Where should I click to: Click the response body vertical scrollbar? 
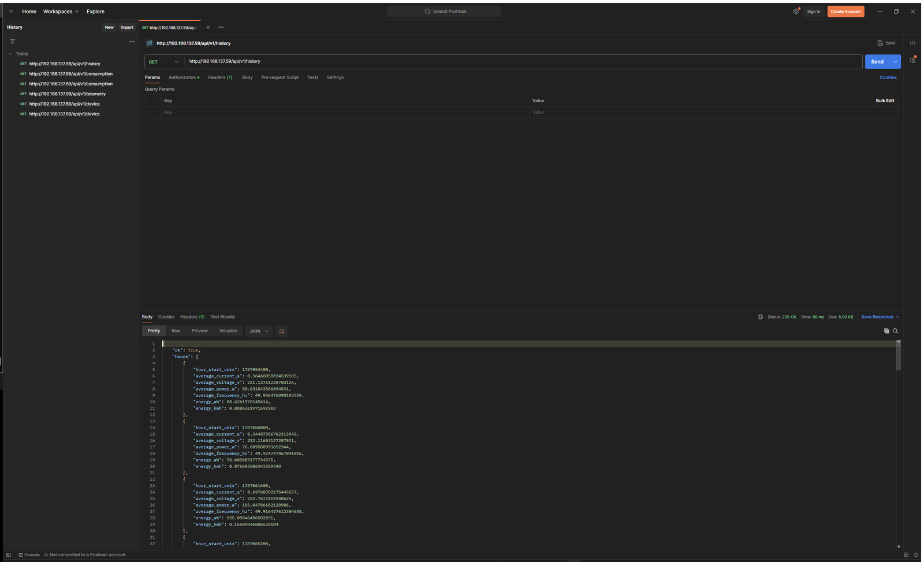click(899, 356)
